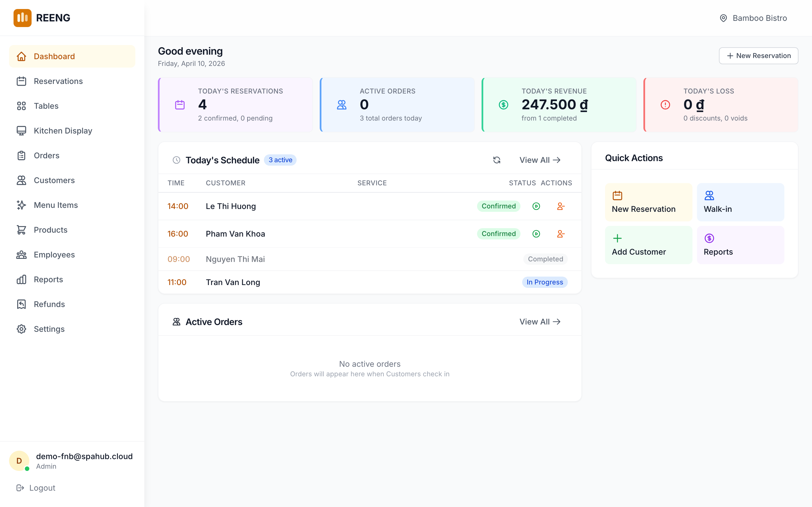
Task: Click View All arrow in Today's Schedule
Action: point(540,160)
